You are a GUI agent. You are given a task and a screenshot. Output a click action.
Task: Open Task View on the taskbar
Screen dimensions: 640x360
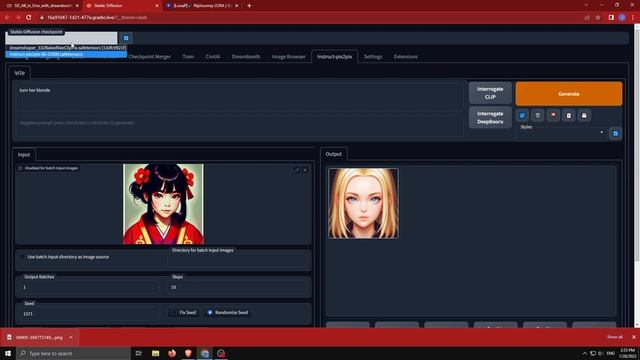[139, 353]
